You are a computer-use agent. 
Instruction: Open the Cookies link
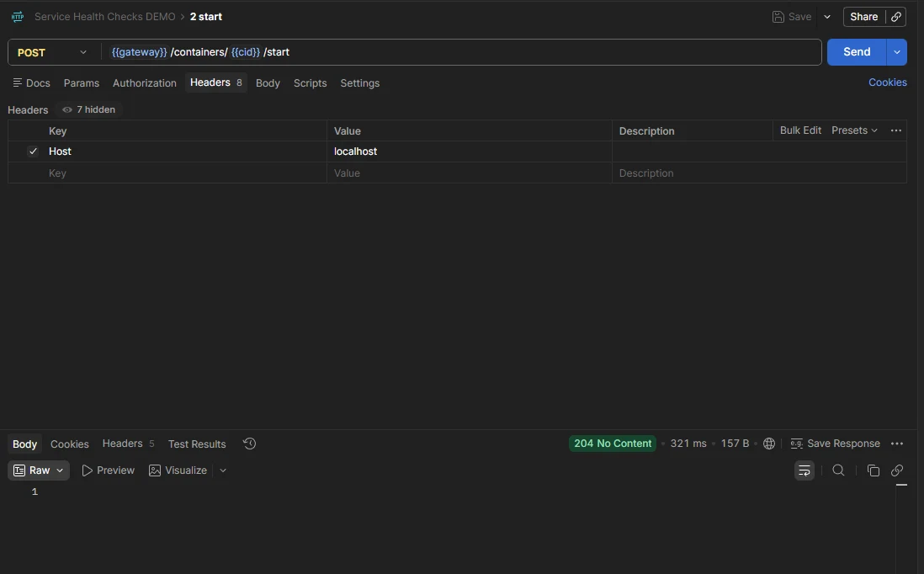coord(888,82)
